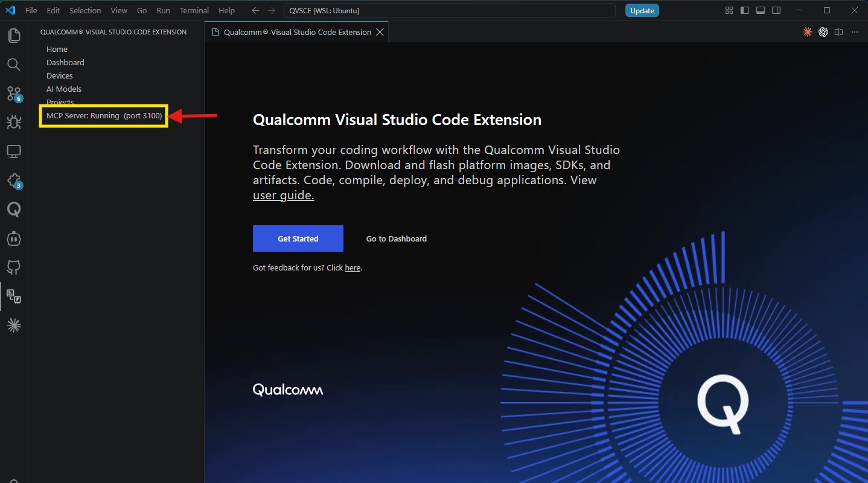868x483 pixels.
Task: Open the Run and Debug bug icon
Action: click(x=14, y=123)
